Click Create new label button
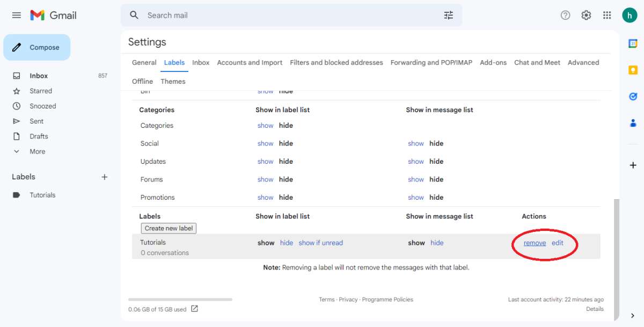The width and height of the screenshot is (644, 327). (168, 228)
